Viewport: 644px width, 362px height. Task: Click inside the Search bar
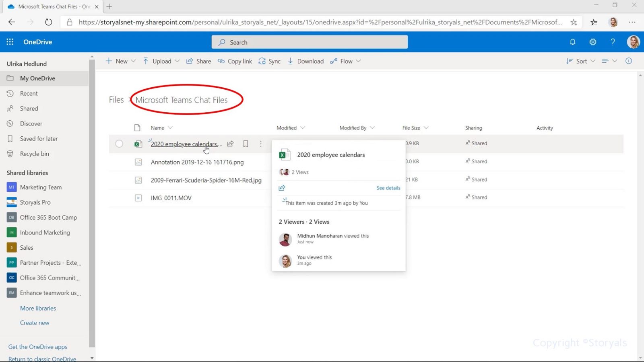(309, 42)
